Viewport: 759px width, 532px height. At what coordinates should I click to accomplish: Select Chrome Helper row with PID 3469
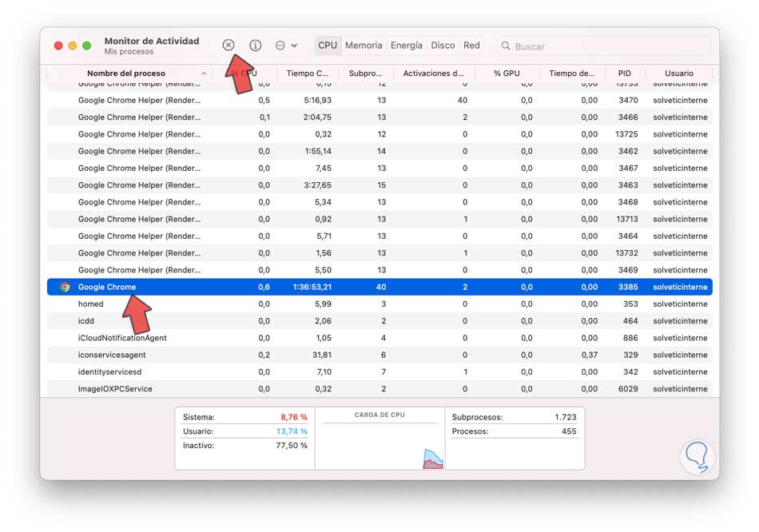coord(379,270)
